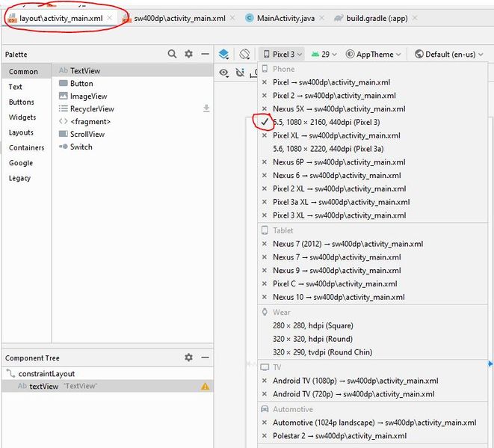
Task: Search the Palette with magnifier icon
Action: 172,54
